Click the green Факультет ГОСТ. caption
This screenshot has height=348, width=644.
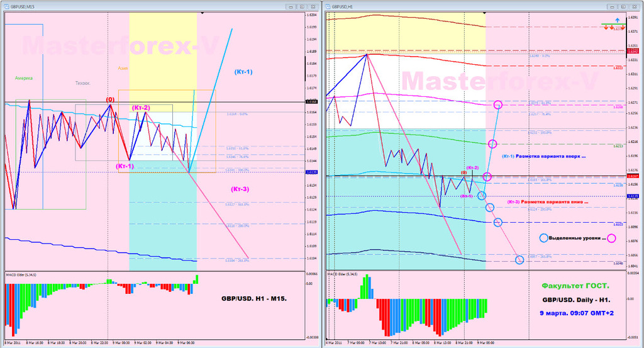click(575, 286)
